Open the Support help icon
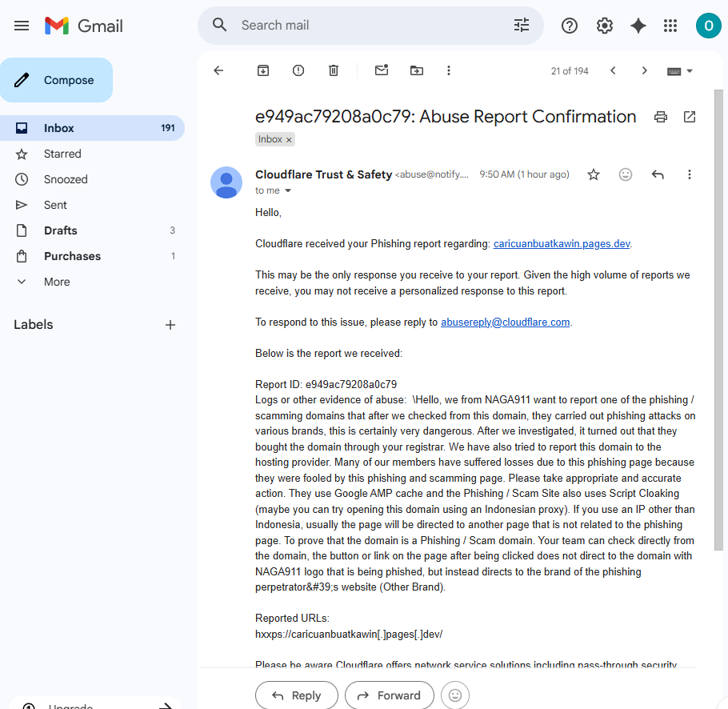The width and height of the screenshot is (728, 709). pos(570,26)
